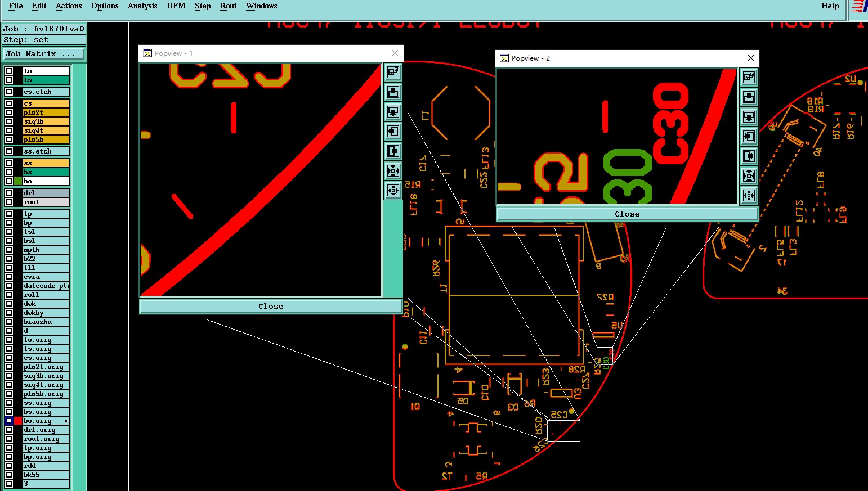The height and width of the screenshot is (491, 868).
Task: Select the ss.etch layer name
Action: click(46, 151)
